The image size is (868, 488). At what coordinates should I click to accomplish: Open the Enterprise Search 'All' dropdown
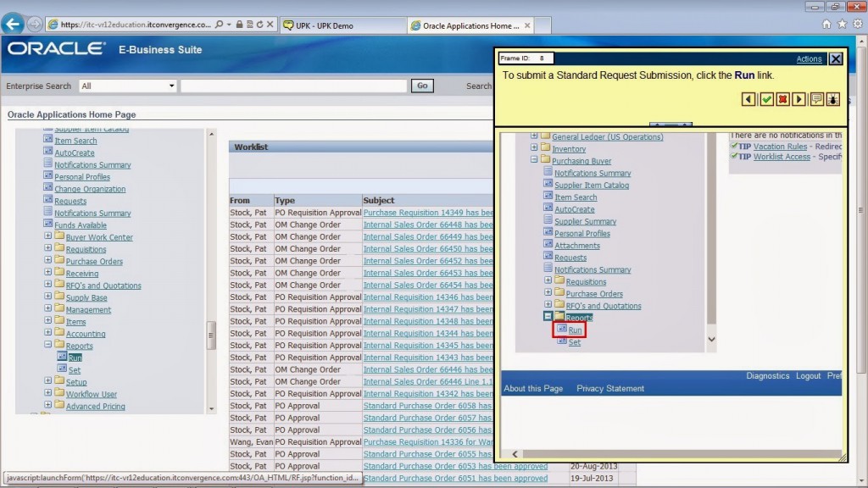(128, 86)
